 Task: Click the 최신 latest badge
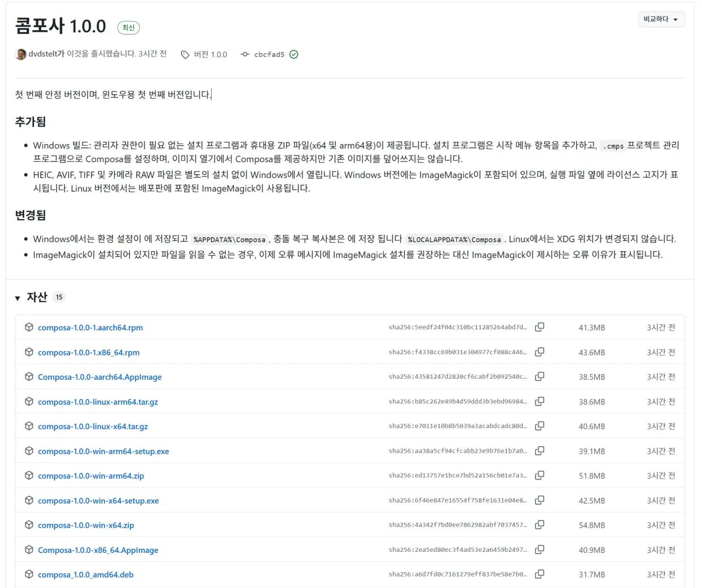tap(128, 27)
